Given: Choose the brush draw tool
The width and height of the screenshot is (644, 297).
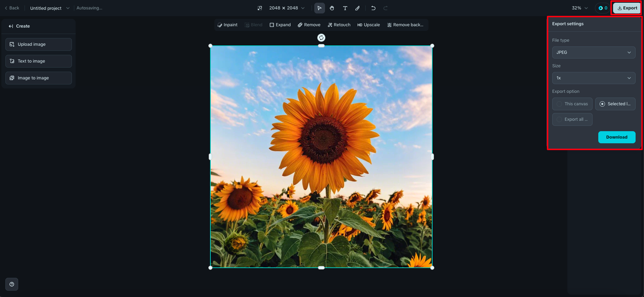Looking at the screenshot, I should tap(358, 8).
